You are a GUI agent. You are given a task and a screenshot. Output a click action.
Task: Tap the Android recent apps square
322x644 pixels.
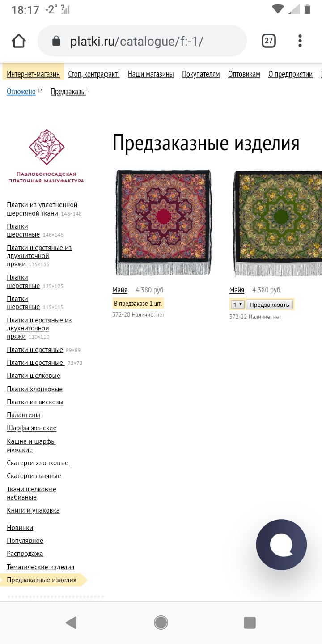250,623
